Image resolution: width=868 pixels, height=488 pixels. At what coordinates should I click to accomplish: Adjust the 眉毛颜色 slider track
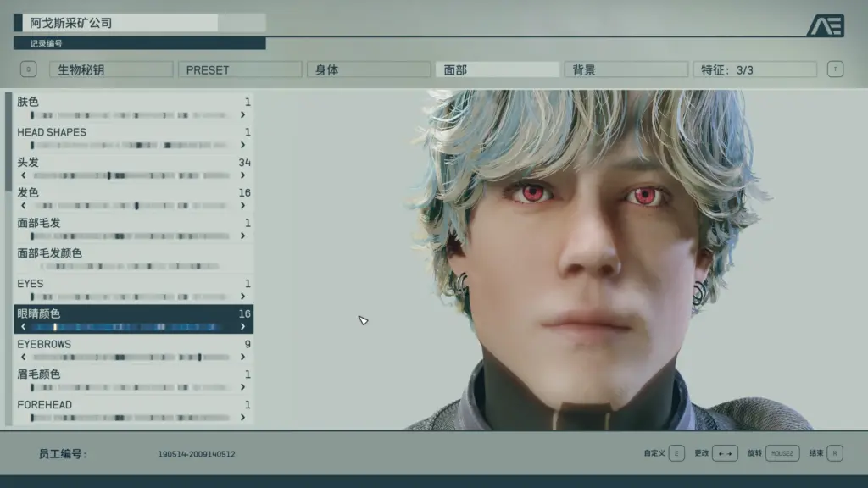131,387
